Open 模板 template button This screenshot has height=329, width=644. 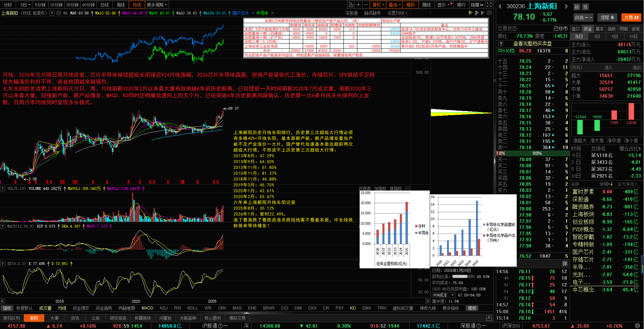[472, 308]
